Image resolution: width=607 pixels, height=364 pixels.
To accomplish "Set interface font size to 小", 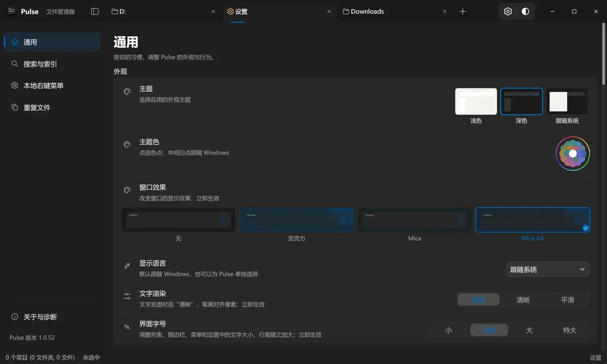I will coord(449,330).
